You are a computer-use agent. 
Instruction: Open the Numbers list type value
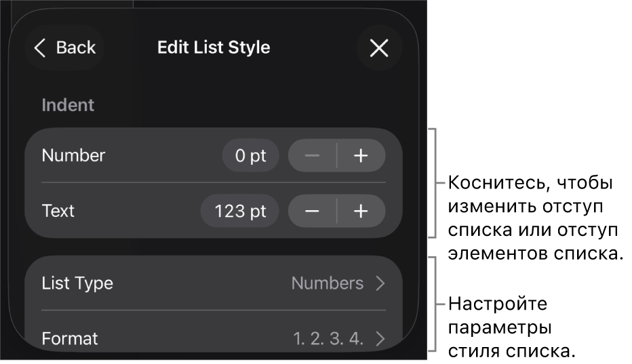[x=328, y=283]
